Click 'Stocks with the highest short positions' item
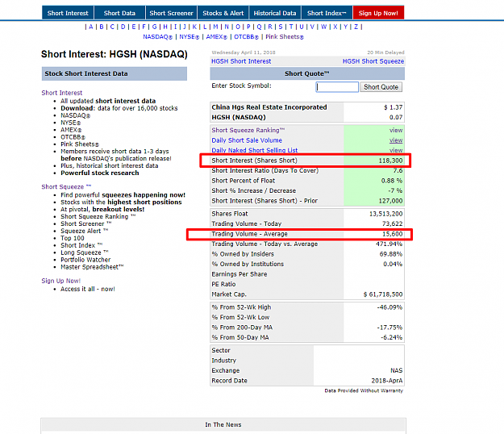The width and height of the screenshot is (504, 434). click(x=121, y=202)
